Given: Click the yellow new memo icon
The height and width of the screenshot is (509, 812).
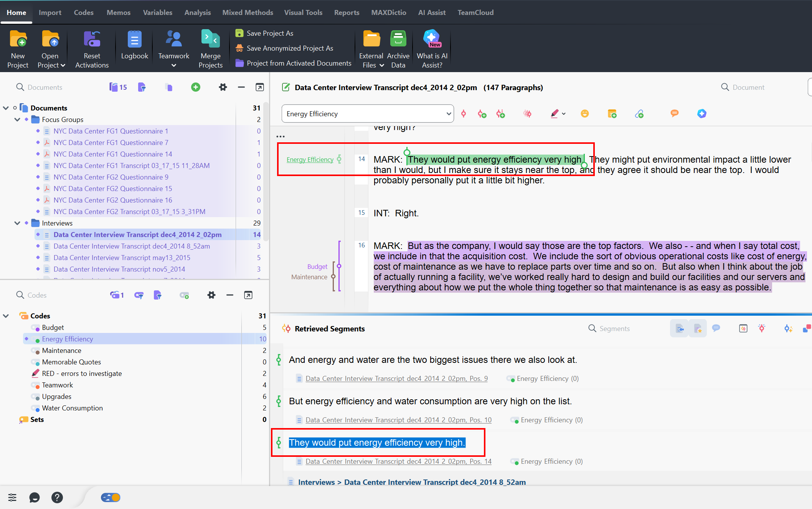Looking at the screenshot, I should (612, 114).
